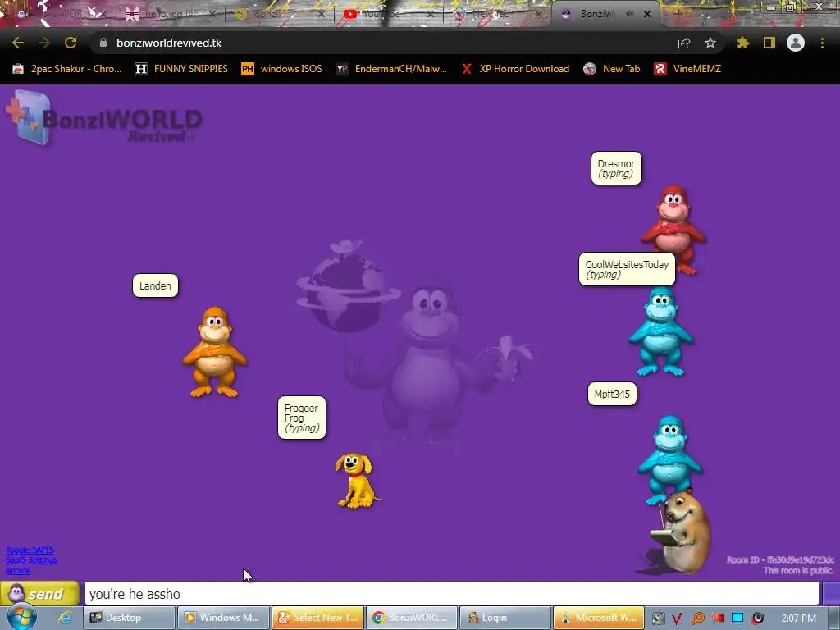
Task: Open the Arcade link
Action: tap(18, 571)
